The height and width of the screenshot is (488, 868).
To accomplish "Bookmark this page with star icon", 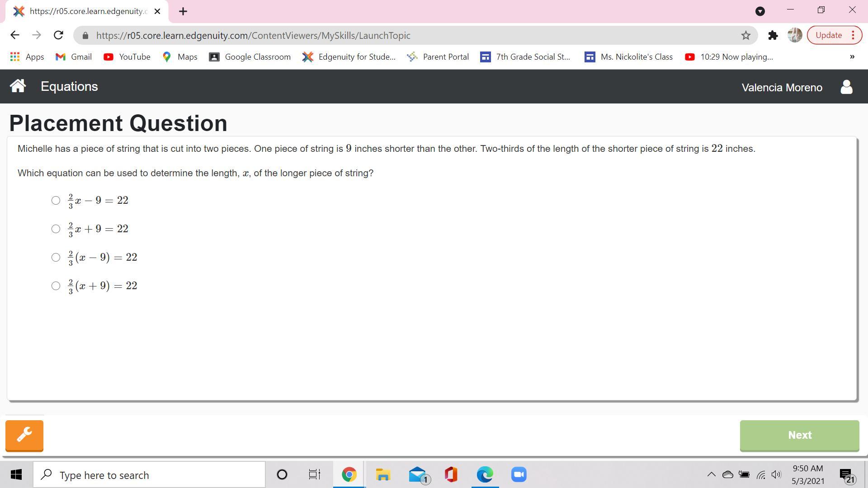I will (x=745, y=35).
